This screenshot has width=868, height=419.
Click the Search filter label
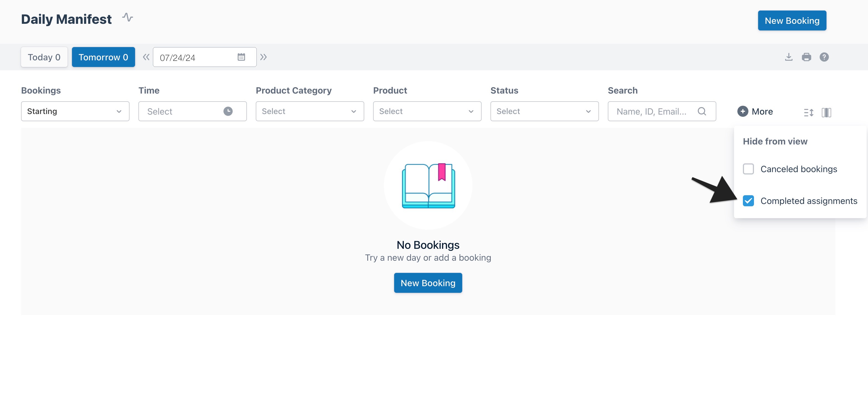point(622,90)
